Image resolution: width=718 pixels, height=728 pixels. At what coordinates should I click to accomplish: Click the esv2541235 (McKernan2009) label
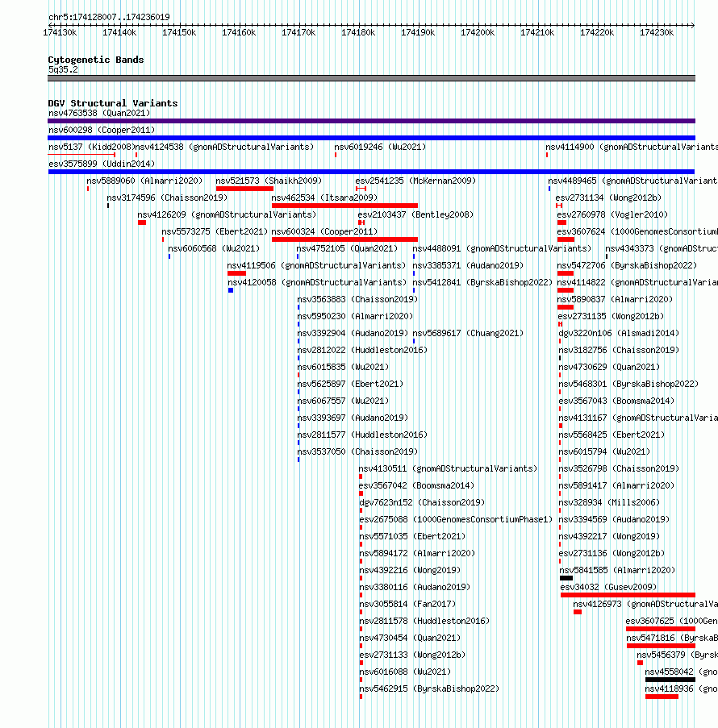[x=415, y=181]
